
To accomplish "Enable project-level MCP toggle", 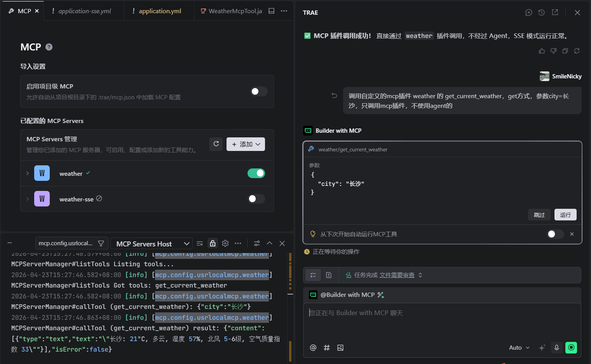I will [259, 91].
